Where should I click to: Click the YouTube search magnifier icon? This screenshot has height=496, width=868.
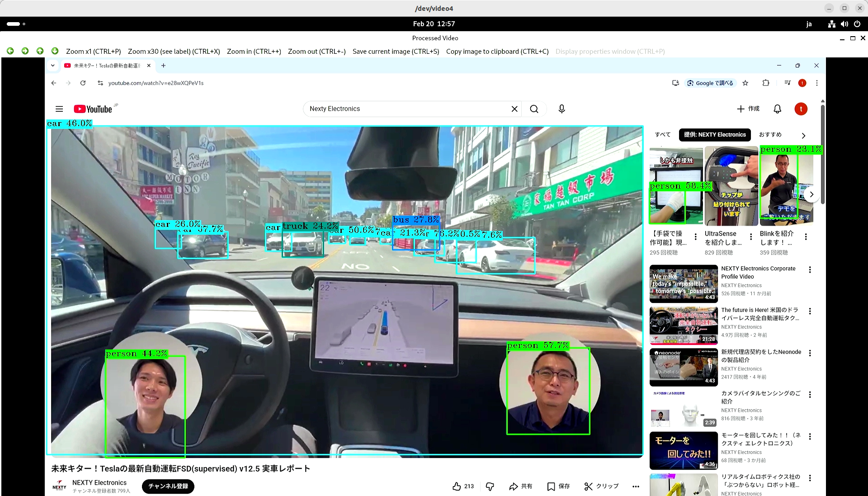tap(534, 109)
